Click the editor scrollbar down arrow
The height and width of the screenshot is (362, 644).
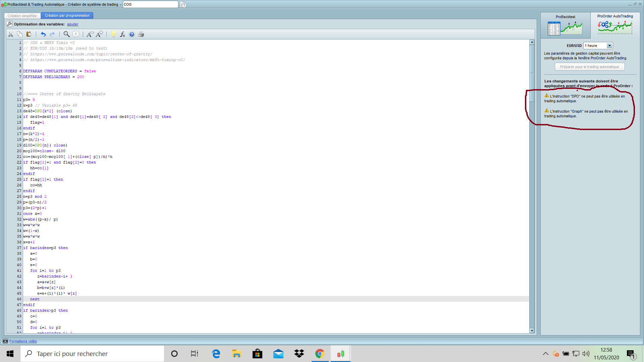click(532, 330)
